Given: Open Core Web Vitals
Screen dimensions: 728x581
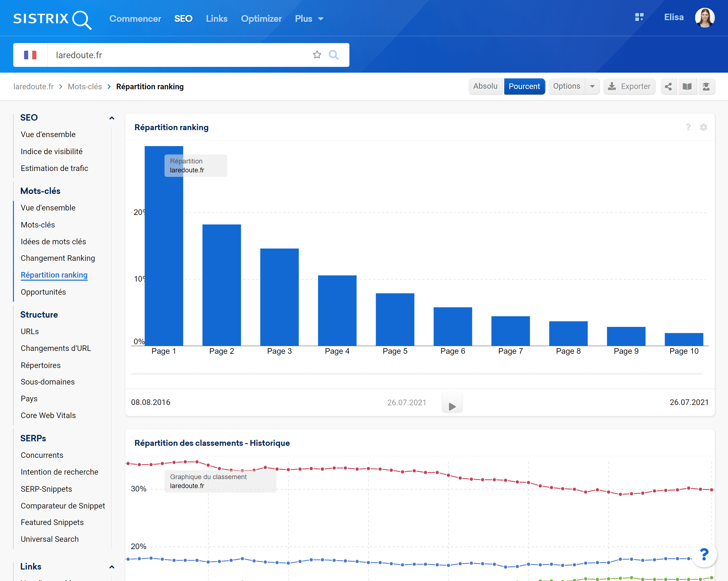Looking at the screenshot, I should click(48, 416).
